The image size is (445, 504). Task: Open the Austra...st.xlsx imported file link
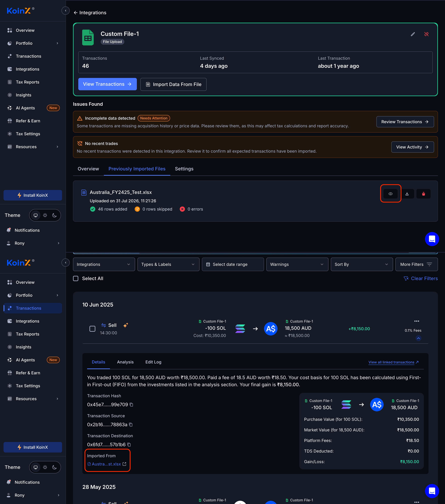(106, 464)
